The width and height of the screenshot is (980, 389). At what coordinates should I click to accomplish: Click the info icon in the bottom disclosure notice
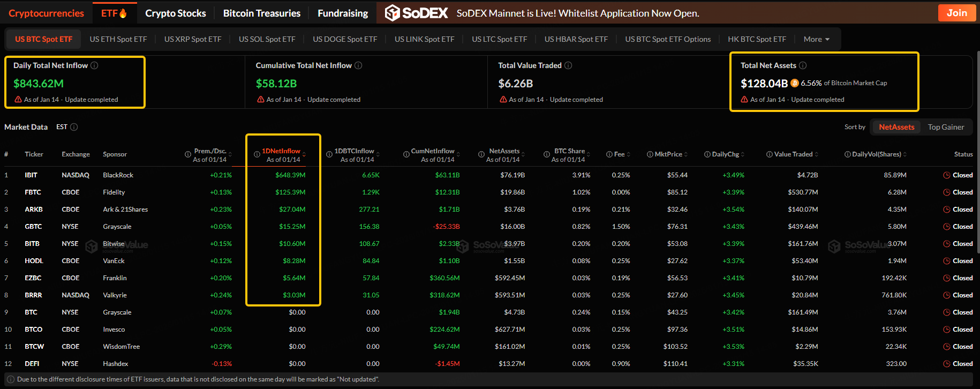tap(11, 379)
